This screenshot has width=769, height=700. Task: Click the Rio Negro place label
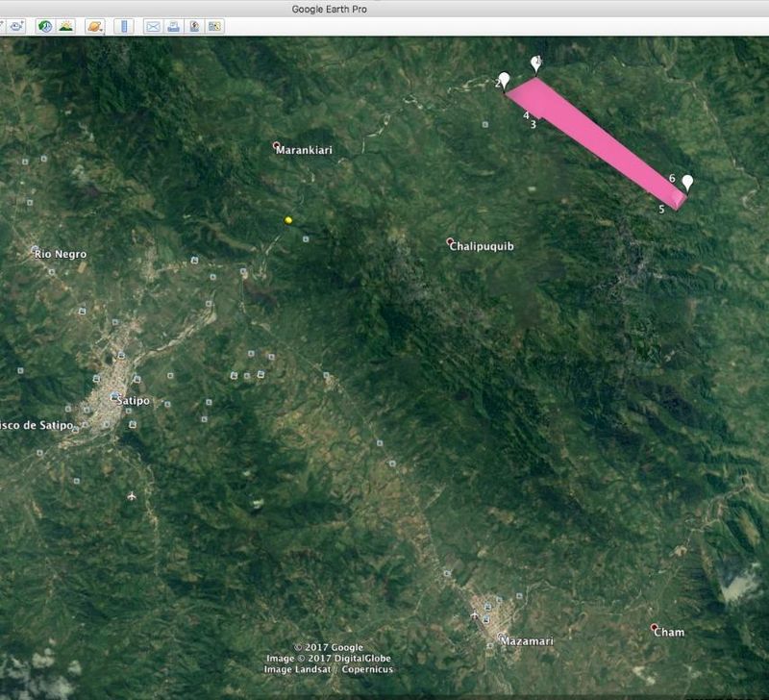(61, 254)
